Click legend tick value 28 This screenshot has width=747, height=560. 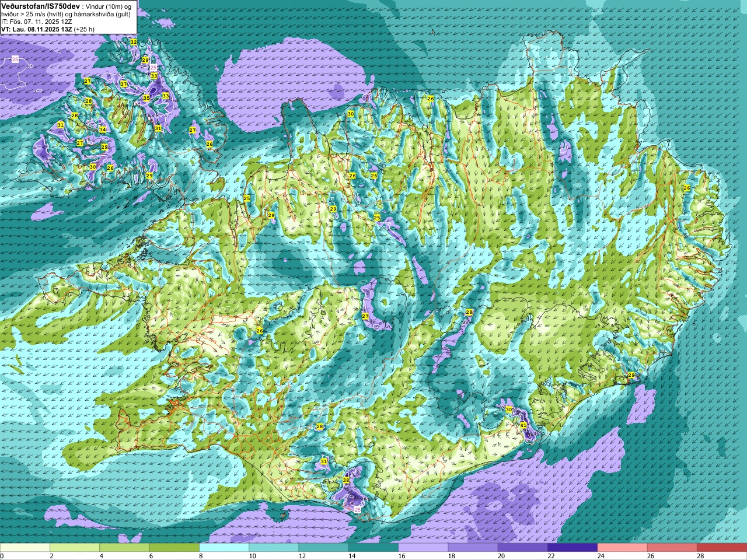point(701,556)
